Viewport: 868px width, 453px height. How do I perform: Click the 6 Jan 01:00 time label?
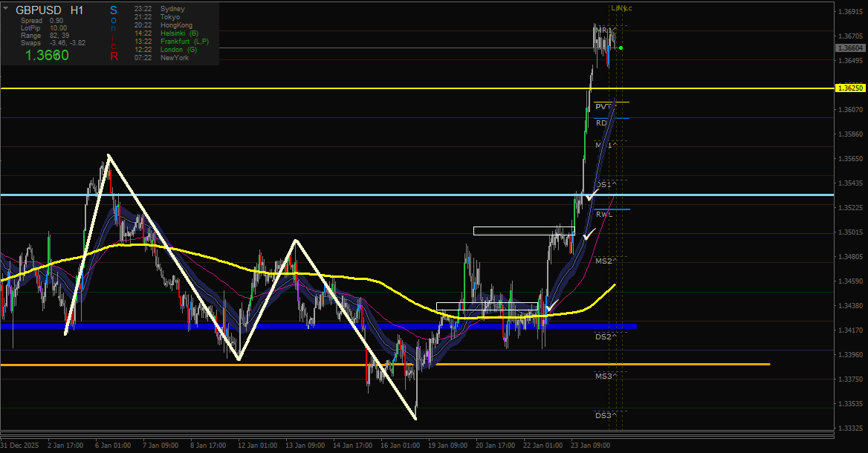113,446
